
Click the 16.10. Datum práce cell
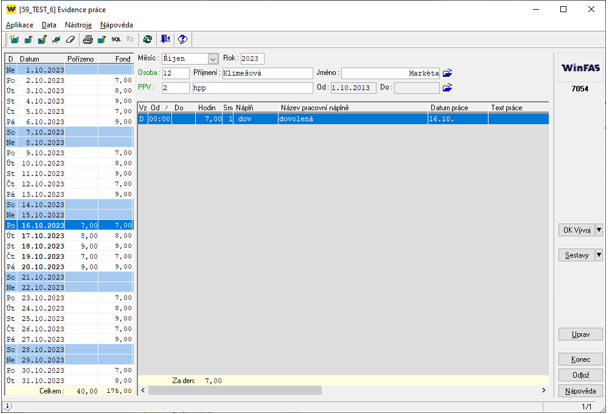458,119
